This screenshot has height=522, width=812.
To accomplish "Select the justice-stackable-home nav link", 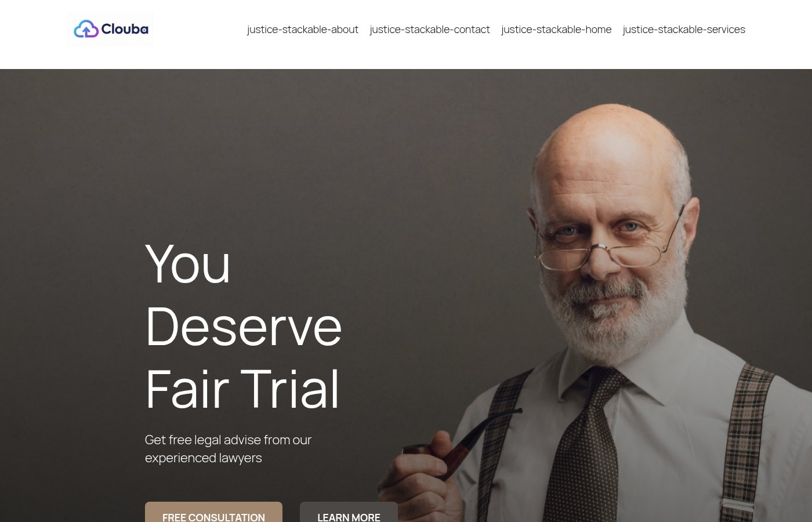I will point(556,30).
